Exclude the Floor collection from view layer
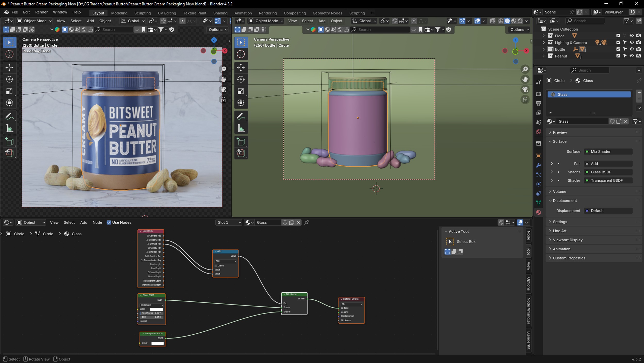 click(618, 36)
